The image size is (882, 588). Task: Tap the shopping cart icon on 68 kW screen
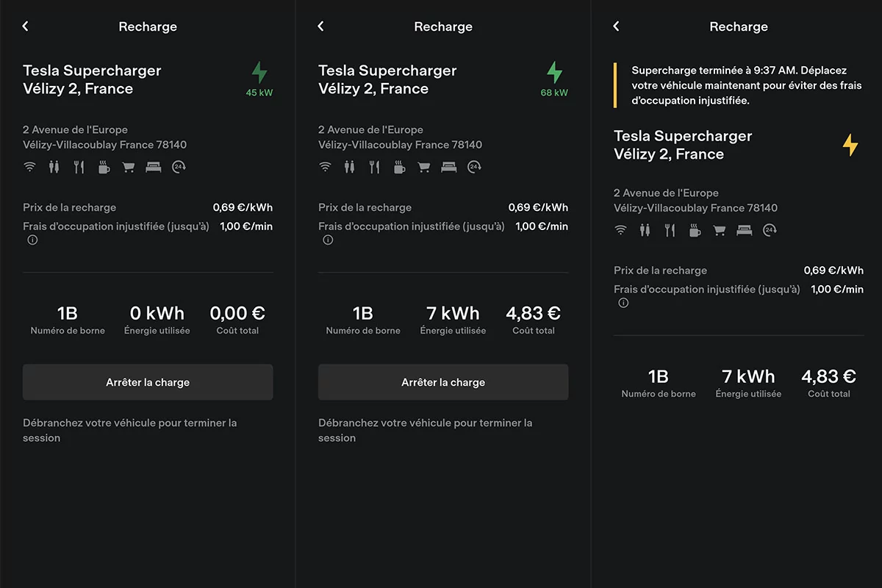424,167
